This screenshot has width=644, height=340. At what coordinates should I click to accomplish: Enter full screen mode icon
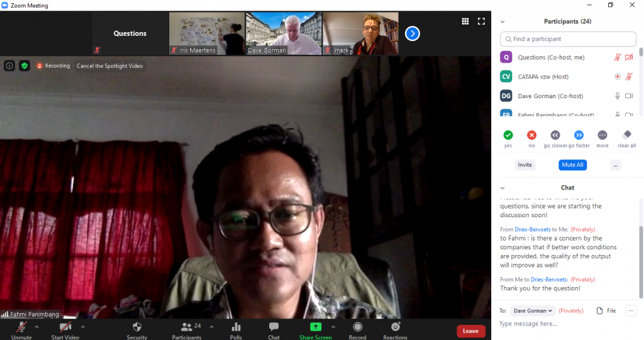[x=481, y=21]
